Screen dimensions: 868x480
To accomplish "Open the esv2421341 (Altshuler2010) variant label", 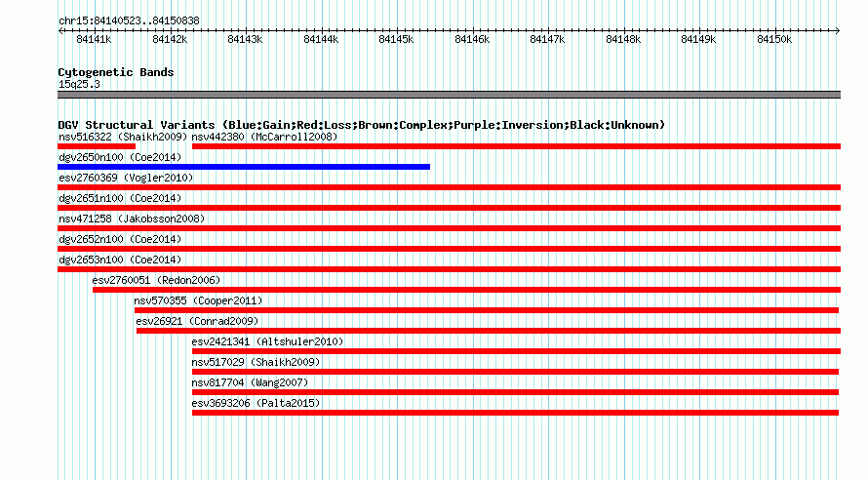I will point(267,341).
